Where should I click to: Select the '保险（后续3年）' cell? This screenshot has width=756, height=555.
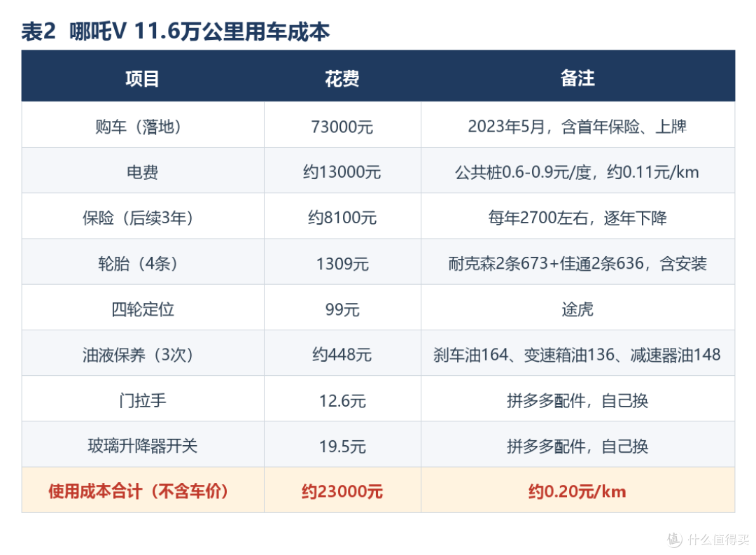pos(143,216)
